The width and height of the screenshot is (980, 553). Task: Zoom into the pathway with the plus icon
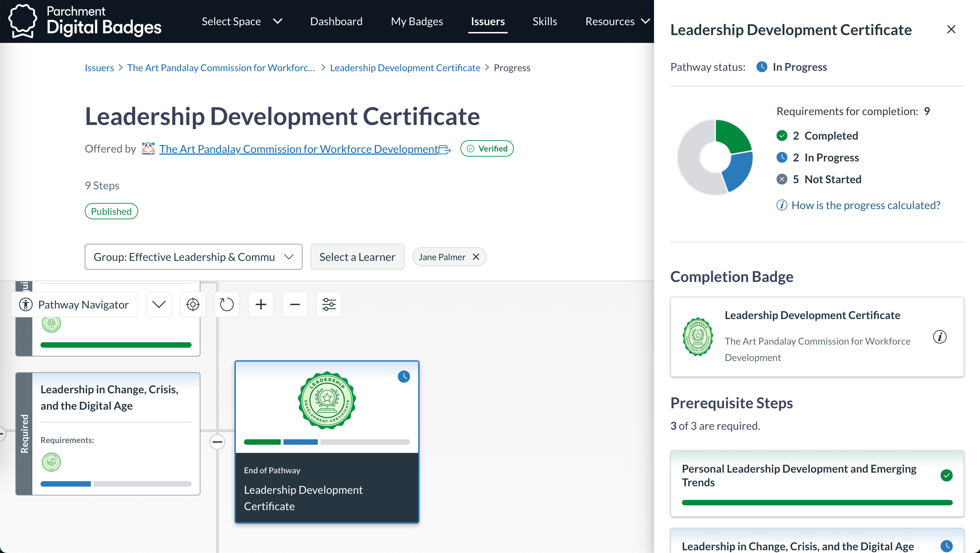click(x=261, y=304)
